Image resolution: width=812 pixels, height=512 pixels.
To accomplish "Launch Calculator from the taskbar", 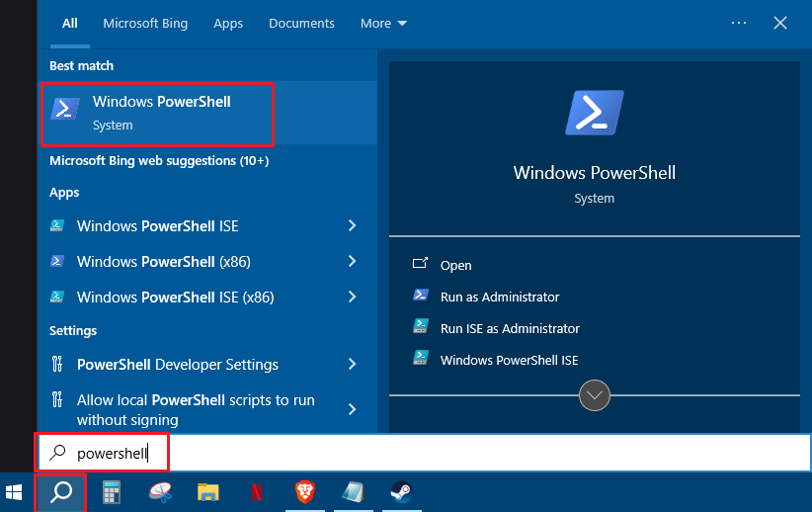I will [111, 492].
